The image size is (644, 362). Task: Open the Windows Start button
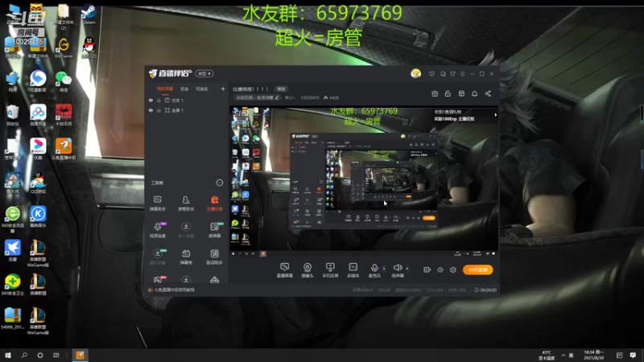point(8,355)
